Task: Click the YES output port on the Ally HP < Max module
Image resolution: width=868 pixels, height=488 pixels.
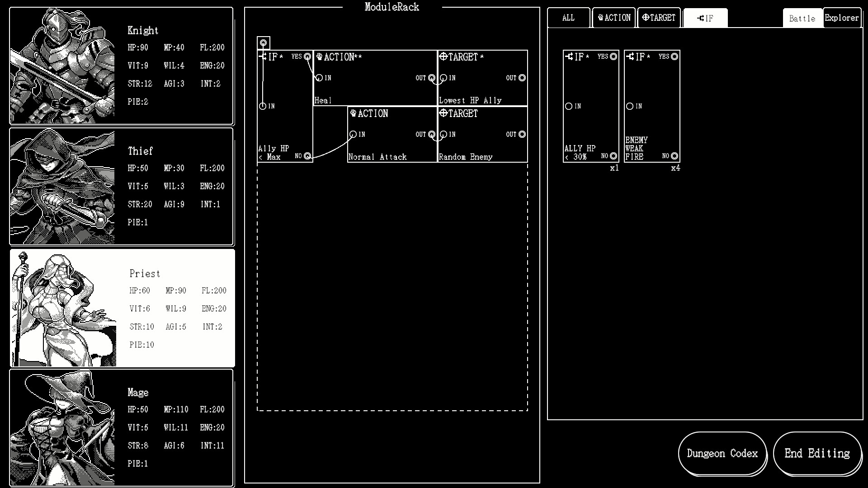Action: [307, 56]
